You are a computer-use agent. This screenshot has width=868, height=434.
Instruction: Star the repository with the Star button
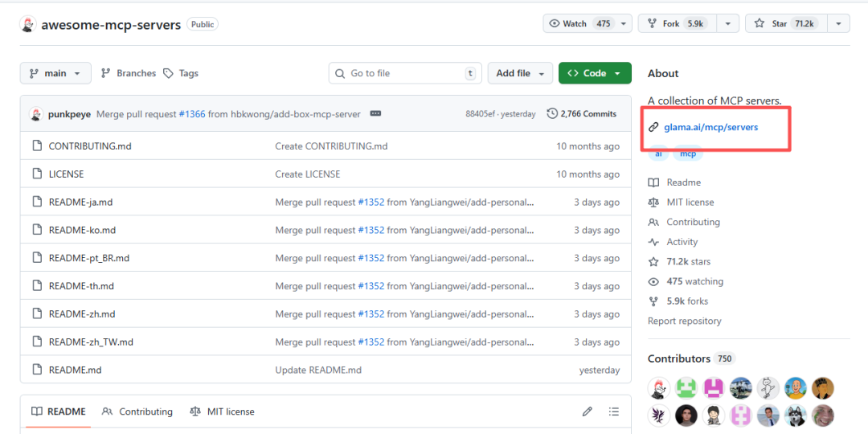click(786, 24)
